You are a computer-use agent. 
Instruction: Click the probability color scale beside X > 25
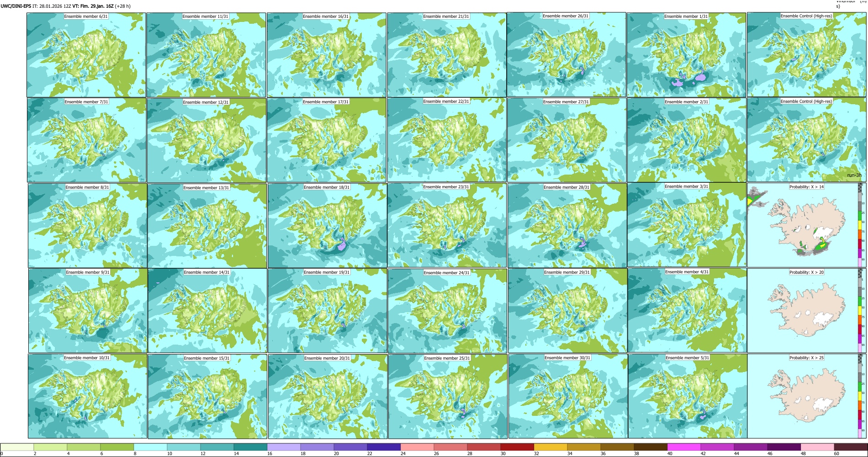click(x=861, y=396)
